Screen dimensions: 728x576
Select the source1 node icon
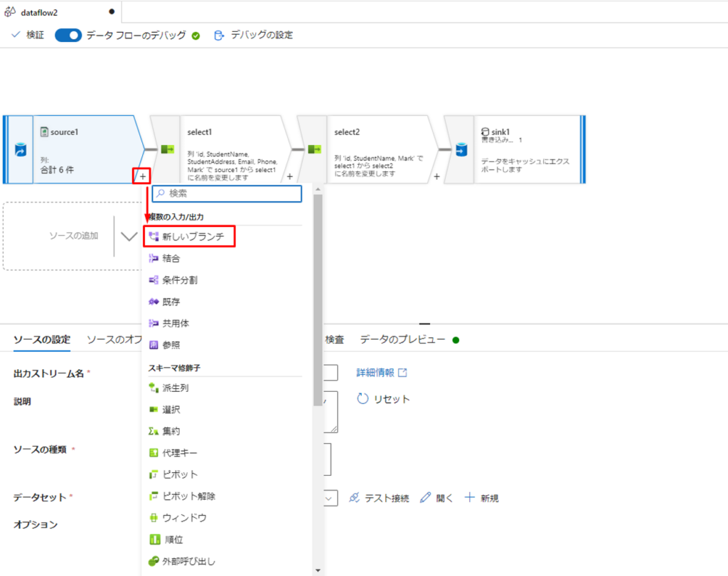[21, 150]
